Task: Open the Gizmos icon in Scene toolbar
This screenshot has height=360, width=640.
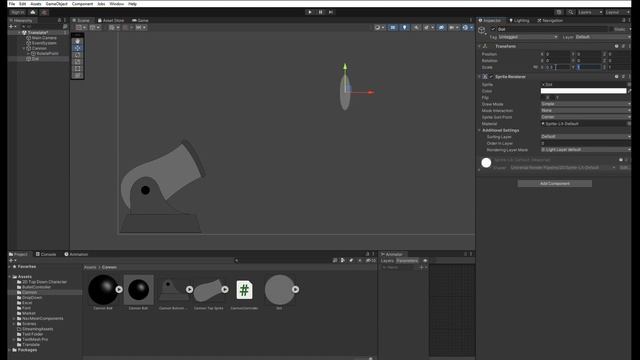Action: click(x=465, y=27)
